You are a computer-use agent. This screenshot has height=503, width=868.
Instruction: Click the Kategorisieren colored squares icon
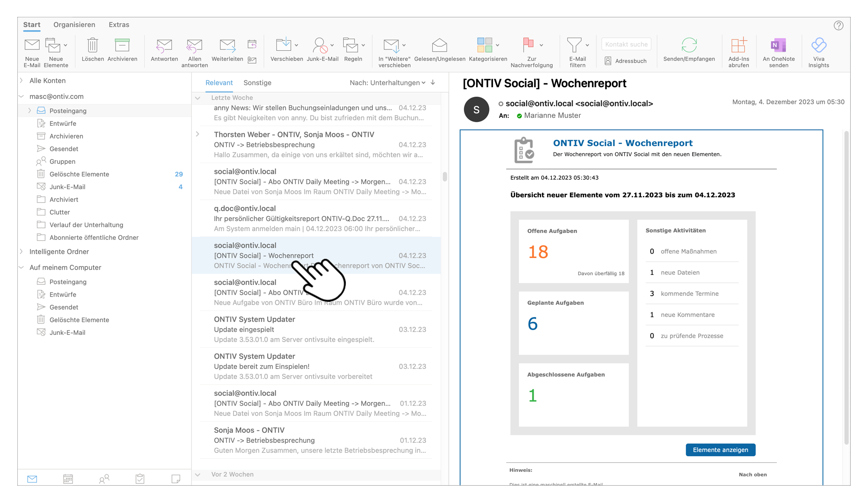pyautogui.click(x=484, y=45)
